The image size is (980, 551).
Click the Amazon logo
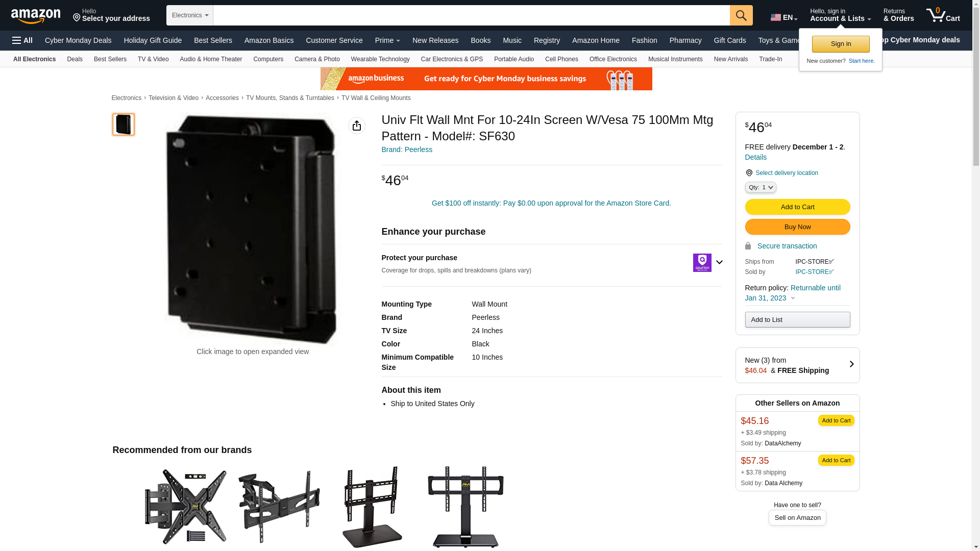[x=36, y=16]
